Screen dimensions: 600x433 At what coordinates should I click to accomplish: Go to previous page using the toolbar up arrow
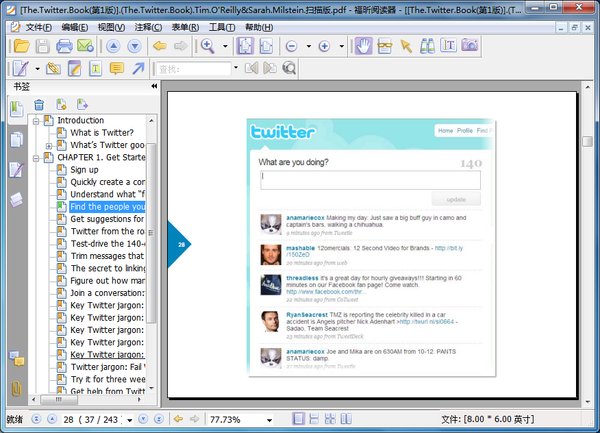coord(113,46)
